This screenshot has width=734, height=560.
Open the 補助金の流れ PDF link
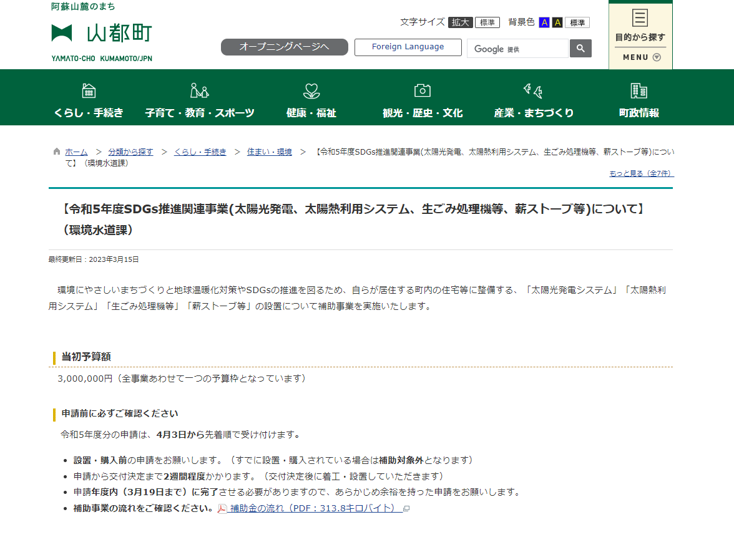coord(312,508)
